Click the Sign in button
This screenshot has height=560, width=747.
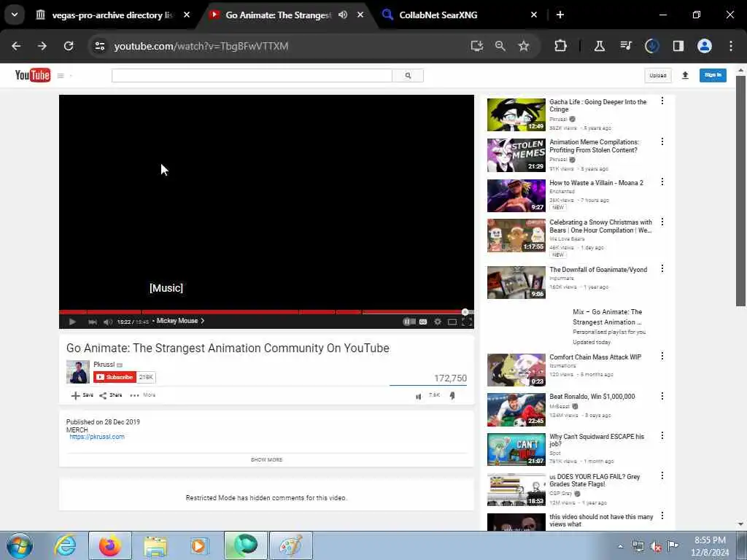pyautogui.click(x=713, y=75)
